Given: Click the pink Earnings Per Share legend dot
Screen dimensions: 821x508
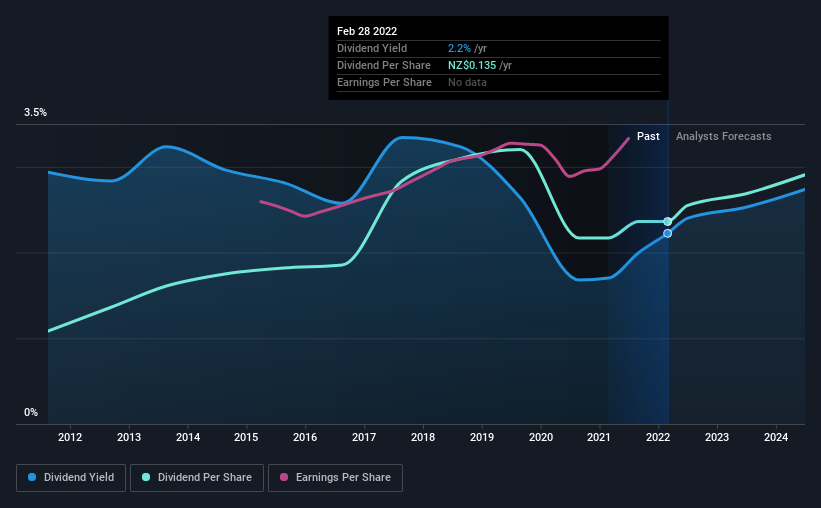Looking at the screenshot, I should [284, 477].
